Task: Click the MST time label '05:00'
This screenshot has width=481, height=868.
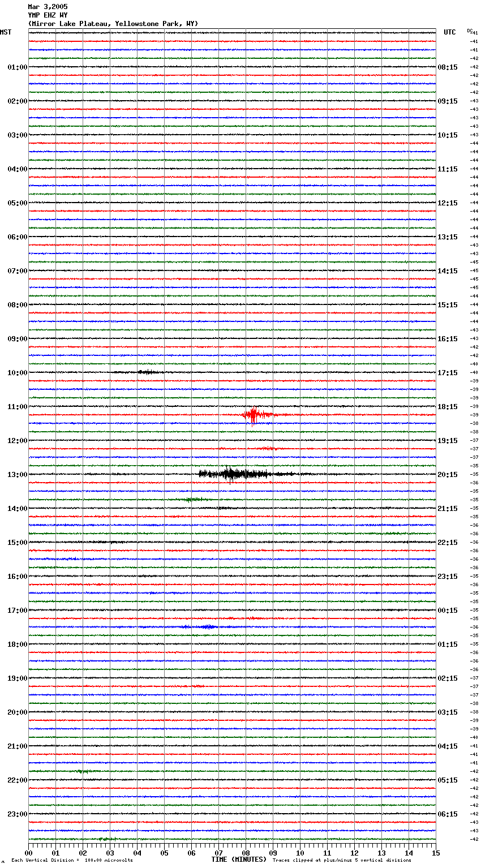Action: (x=17, y=203)
